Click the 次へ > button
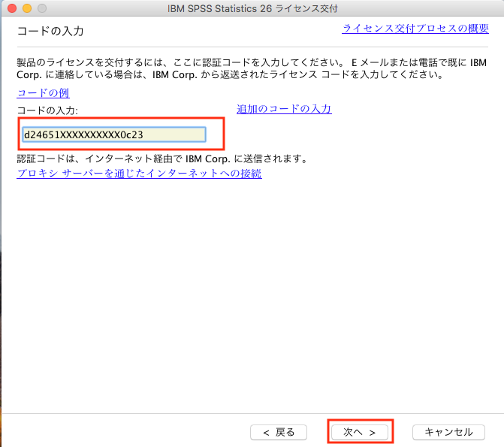 click(359, 432)
